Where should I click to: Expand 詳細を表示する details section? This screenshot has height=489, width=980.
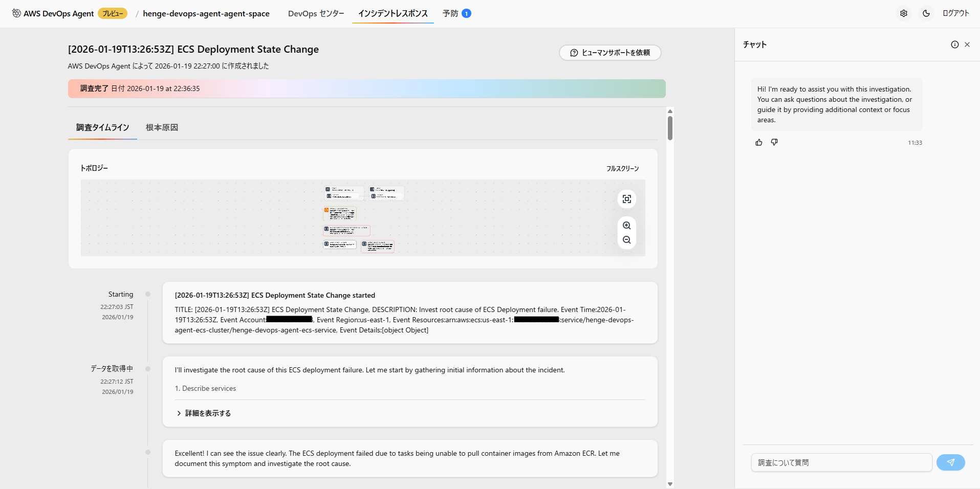[x=204, y=413]
